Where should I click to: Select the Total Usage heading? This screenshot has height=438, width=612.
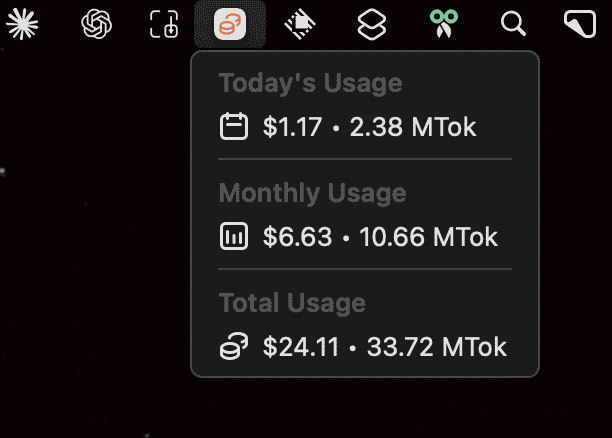[292, 303]
